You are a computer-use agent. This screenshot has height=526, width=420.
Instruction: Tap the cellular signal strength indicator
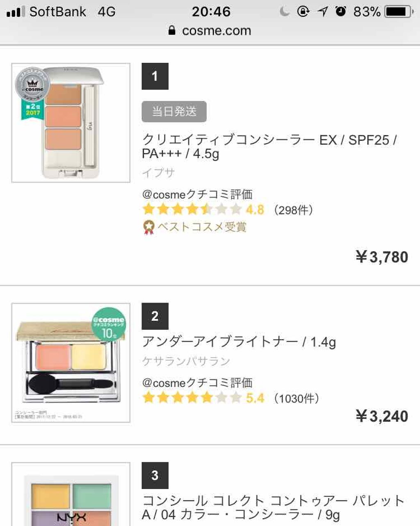[x=14, y=11]
